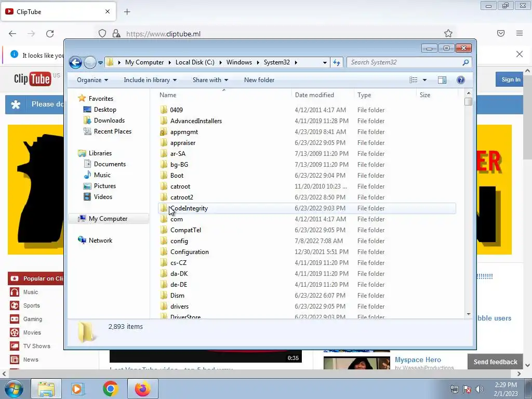The height and width of the screenshot is (399, 532).
Task: Select the CompatTel folder icon
Action: (x=164, y=230)
